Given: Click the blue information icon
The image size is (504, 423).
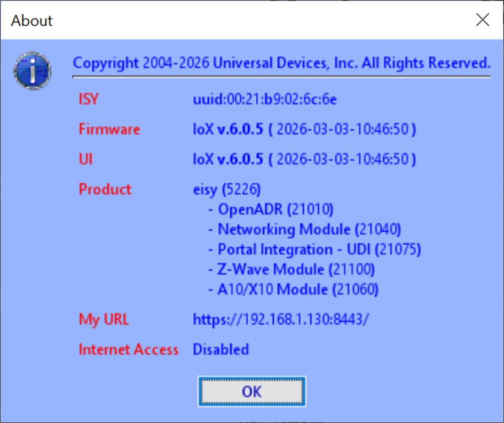Looking at the screenshot, I should [x=33, y=70].
